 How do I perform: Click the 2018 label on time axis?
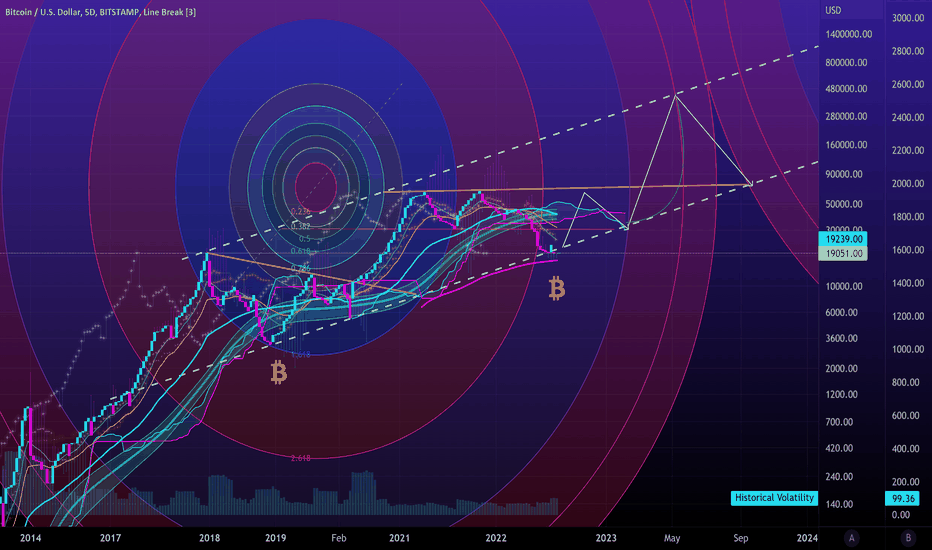(x=209, y=538)
